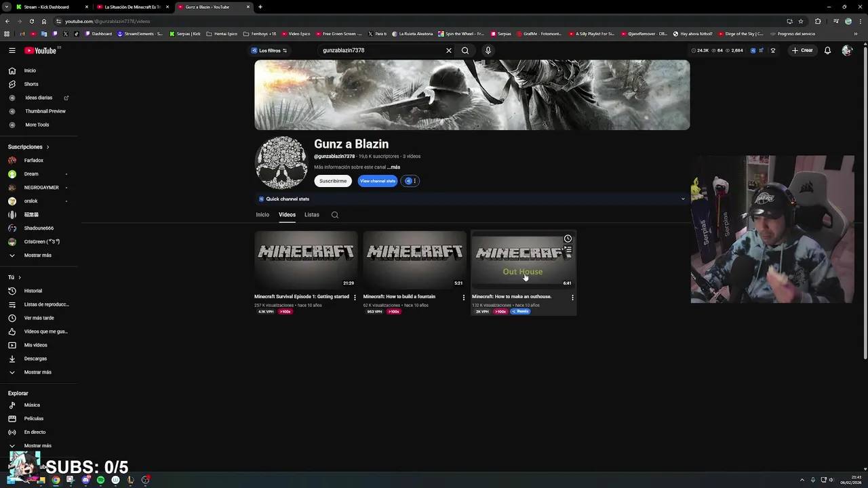The width and height of the screenshot is (868, 488).
Task: Clear the search box with the X
Action: (x=448, y=50)
